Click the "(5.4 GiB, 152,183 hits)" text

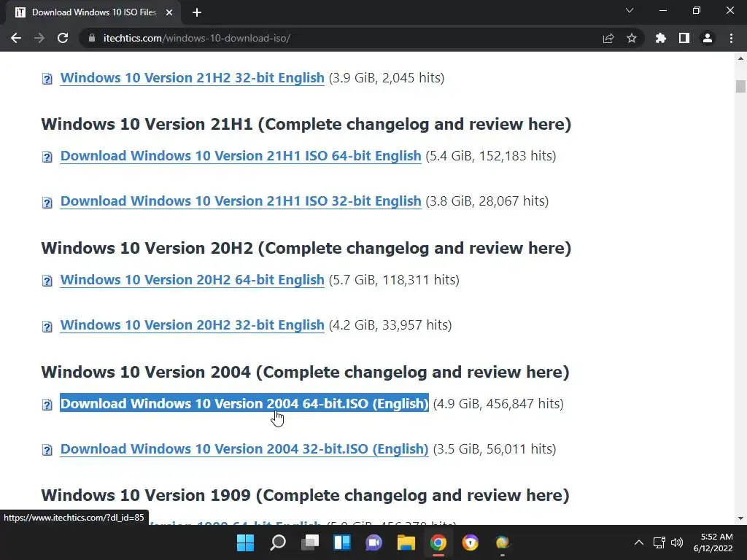point(491,156)
